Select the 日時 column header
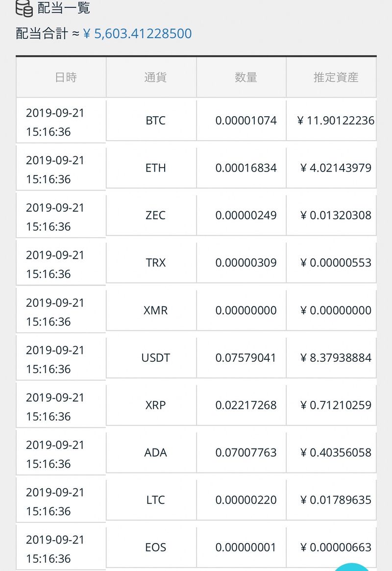The height and width of the screenshot is (571, 392). (x=66, y=77)
